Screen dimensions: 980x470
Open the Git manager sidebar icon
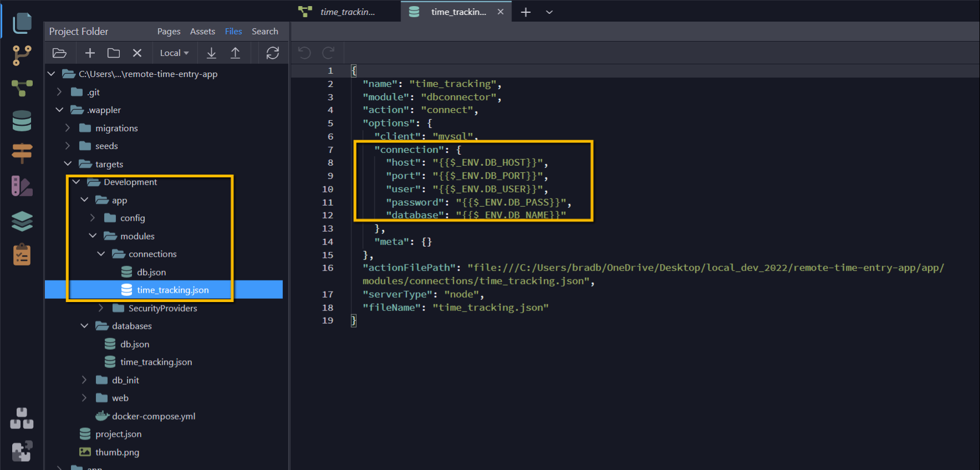pos(22,55)
